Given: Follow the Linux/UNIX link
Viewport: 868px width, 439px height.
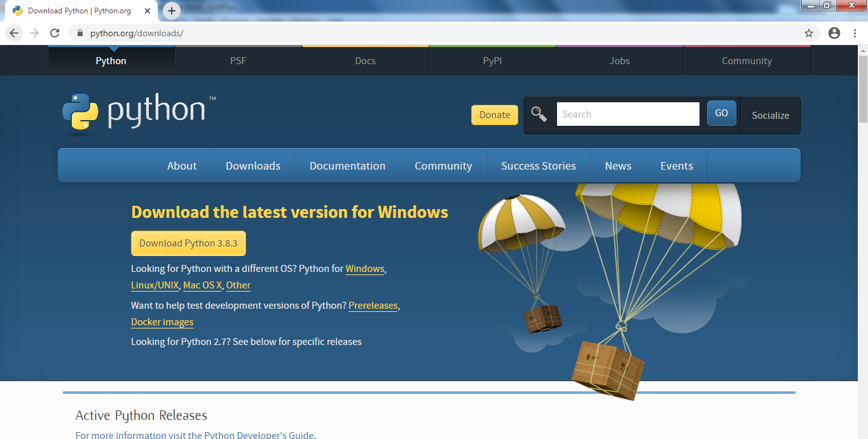Looking at the screenshot, I should tap(155, 285).
